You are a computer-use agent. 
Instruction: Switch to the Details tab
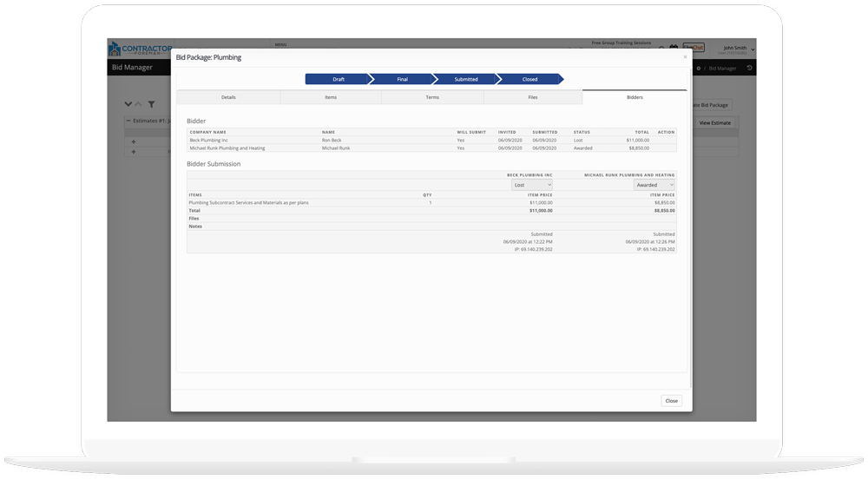tap(228, 97)
